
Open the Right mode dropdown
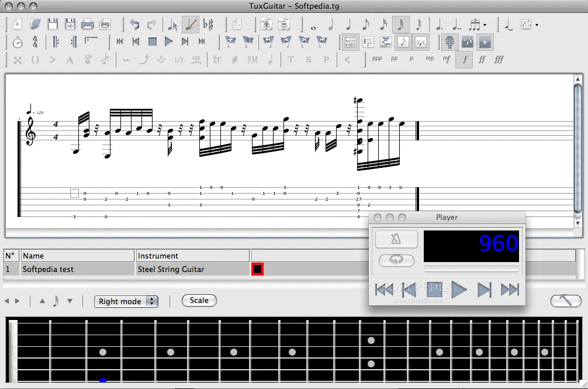126,301
